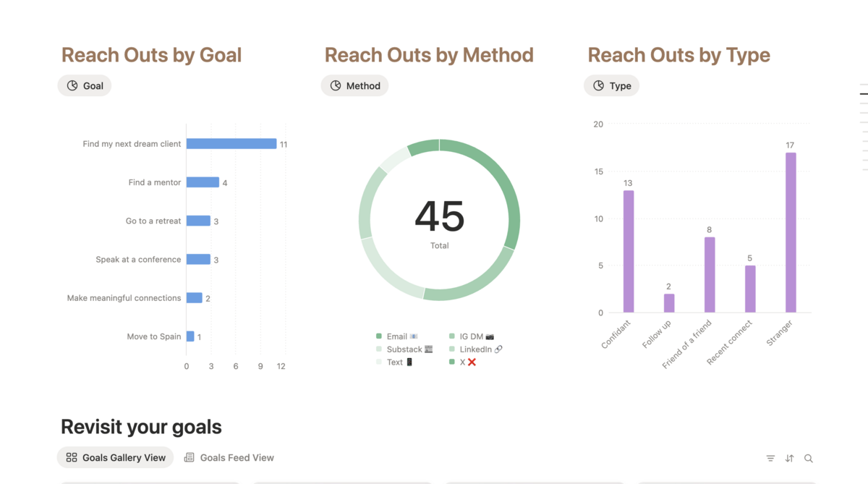The image size is (868, 484).
Task: Open the Goal chart view tab
Action: click(x=85, y=85)
